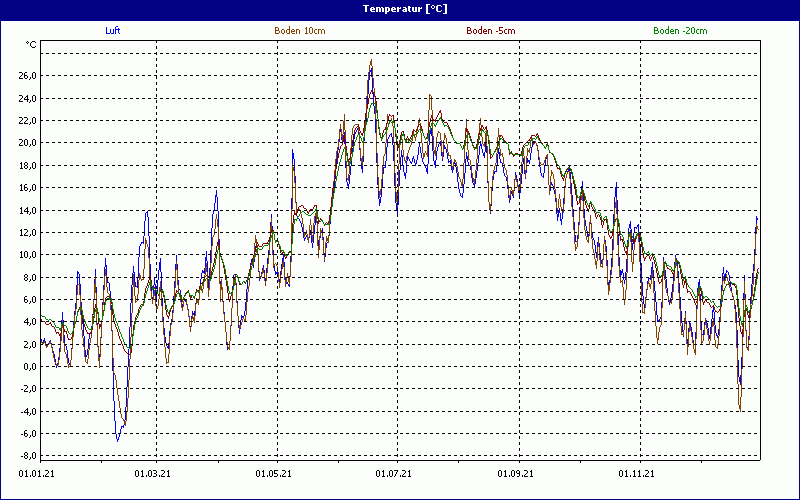Click the 01.11.21 date marker
The image size is (800, 500).
638,473
